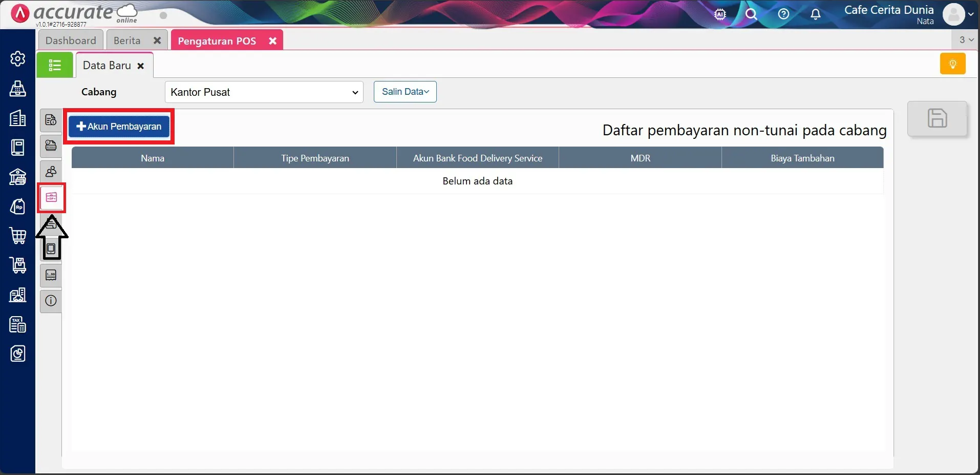Click the orange lightbulb tips button
Image resolution: width=980 pixels, height=475 pixels.
[952, 64]
